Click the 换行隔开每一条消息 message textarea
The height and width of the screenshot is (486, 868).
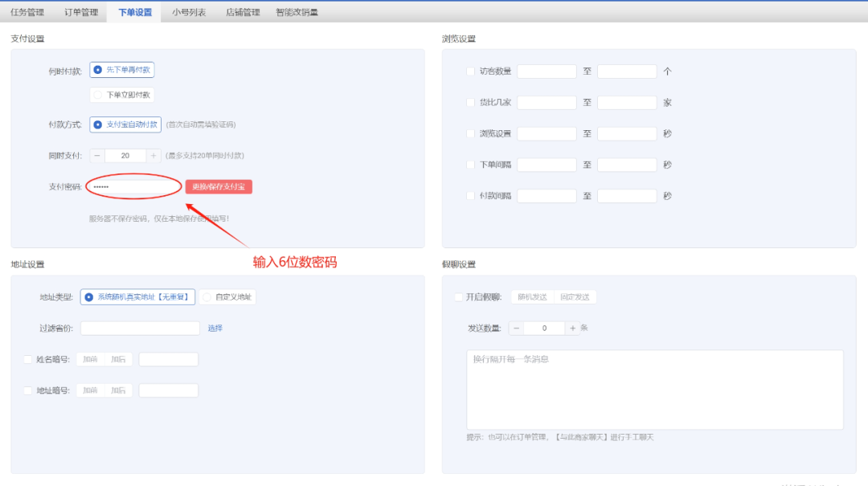coord(655,390)
